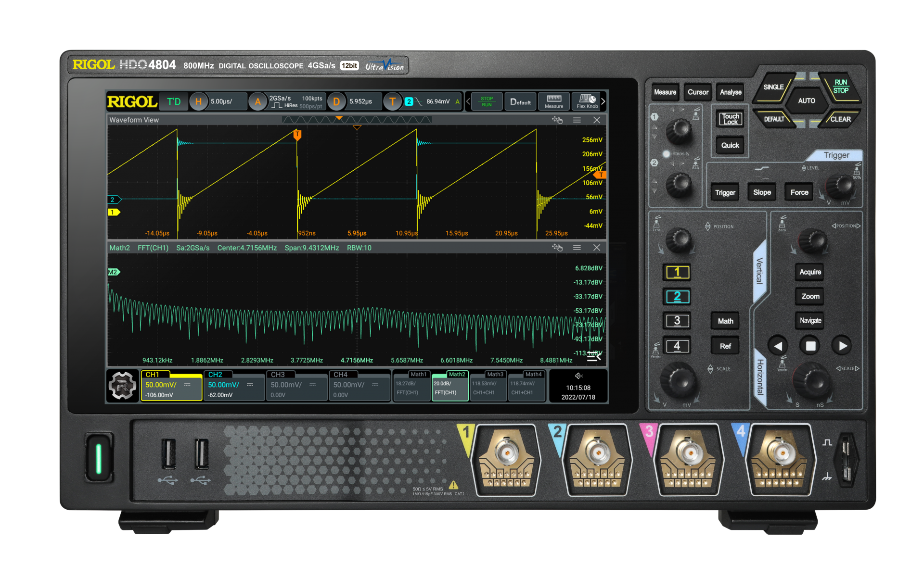The height and width of the screenshot is (578, 924).
Task: Click the clock display 10:15:08
Action: tap(578, 388)
